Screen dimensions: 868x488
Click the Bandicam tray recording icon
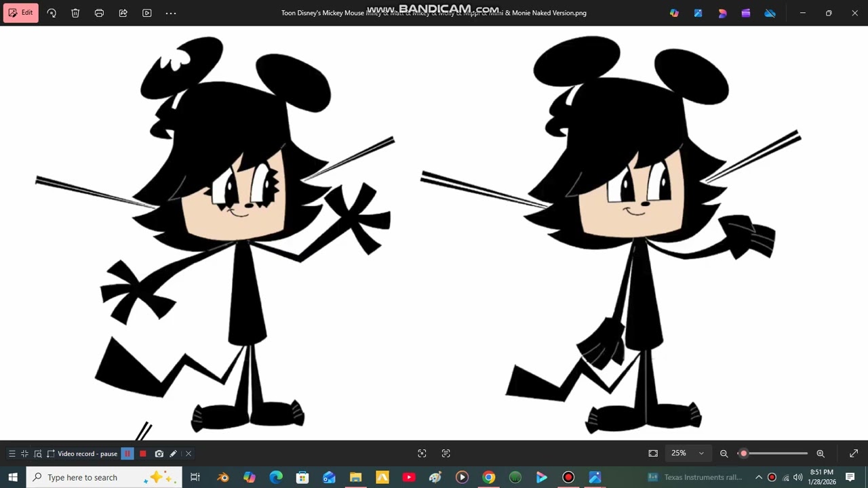pos(772,477)
